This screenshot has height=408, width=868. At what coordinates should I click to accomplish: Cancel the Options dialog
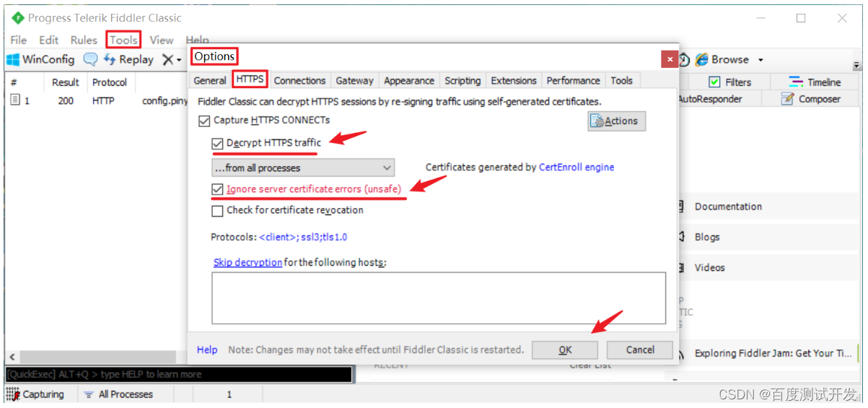640,350
